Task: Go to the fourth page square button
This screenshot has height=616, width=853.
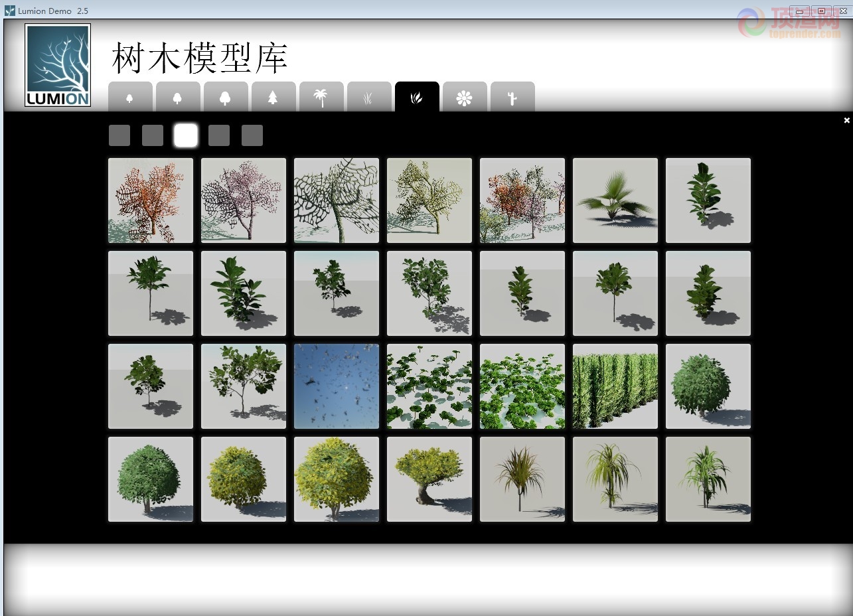Action: [219, 135]
